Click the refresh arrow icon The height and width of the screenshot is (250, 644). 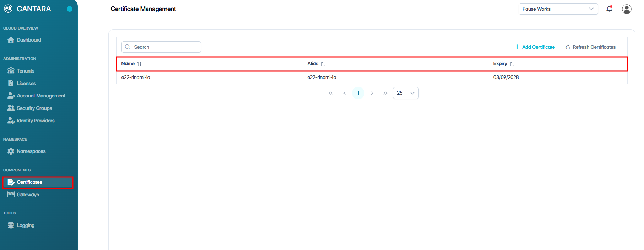tap(568, 47)
